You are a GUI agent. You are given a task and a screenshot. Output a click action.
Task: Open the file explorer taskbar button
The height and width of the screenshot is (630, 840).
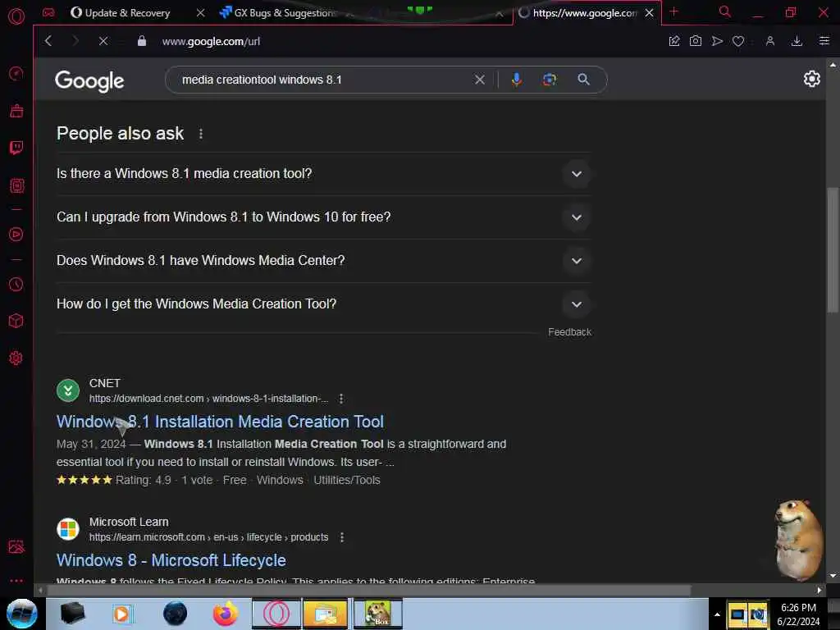coord(325,614)
